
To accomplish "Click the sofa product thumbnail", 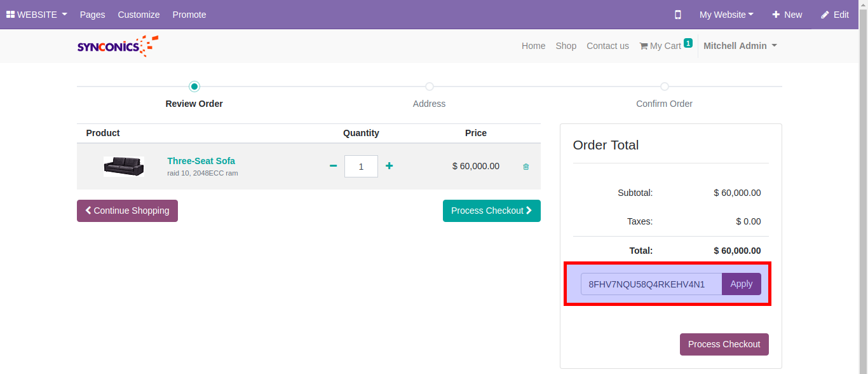I will point(124,167).
